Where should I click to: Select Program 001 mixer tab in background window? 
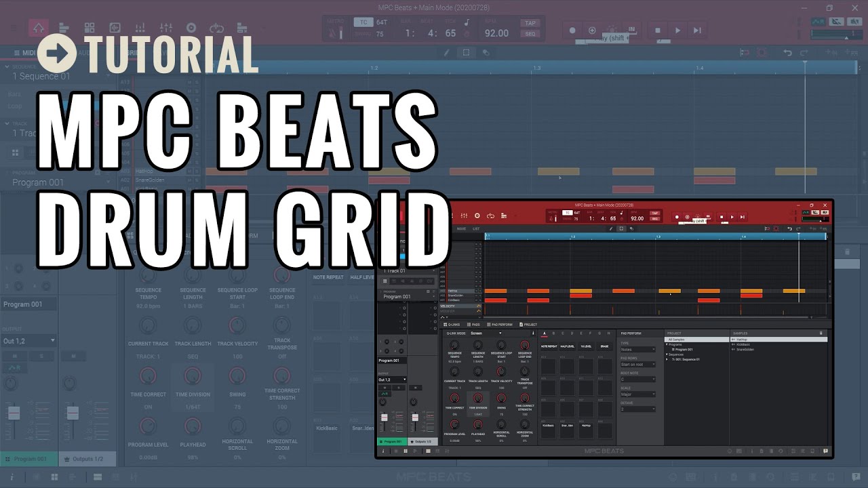pyautogui.click(x=29, y=459)
